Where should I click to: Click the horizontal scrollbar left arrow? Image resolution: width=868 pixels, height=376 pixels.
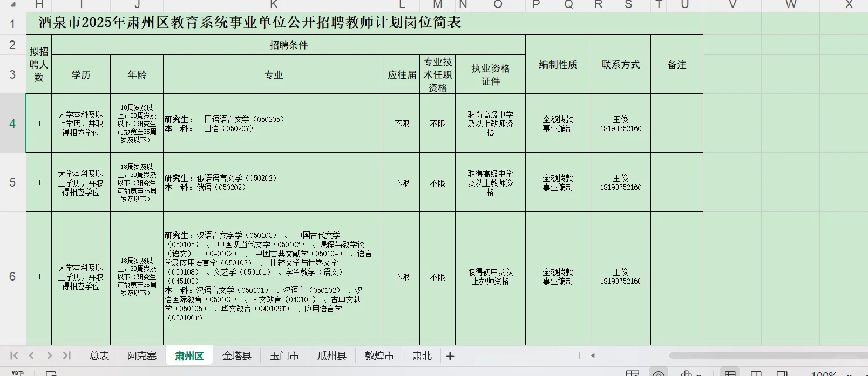[x=593, y=356]
